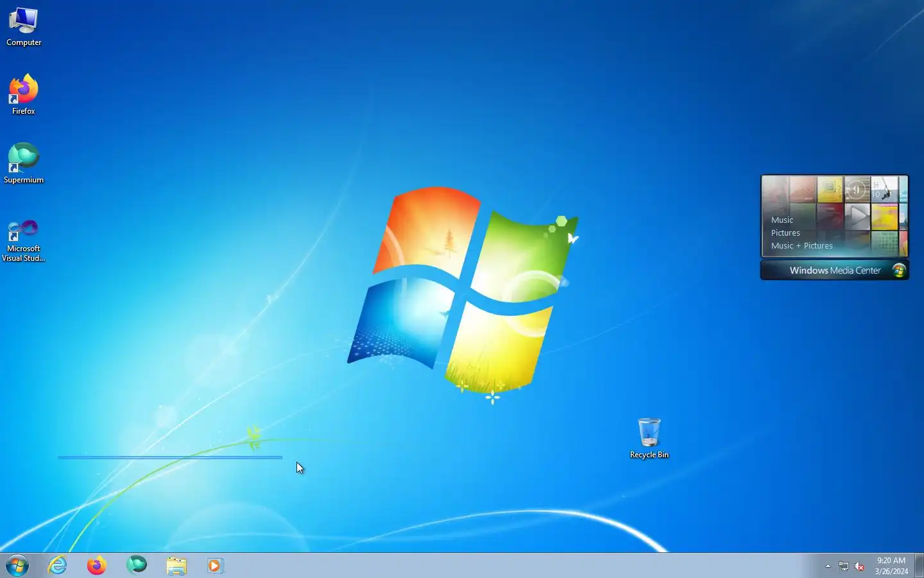
Task: Open the Computer desktop icon
Action: (x=24, y=27)
